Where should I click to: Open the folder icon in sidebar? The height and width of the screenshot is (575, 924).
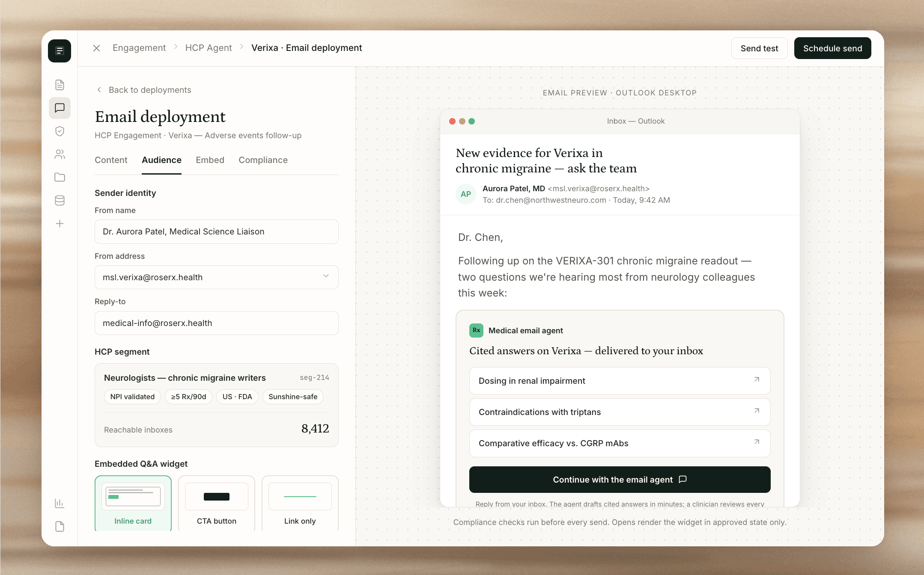pos(60,177)
